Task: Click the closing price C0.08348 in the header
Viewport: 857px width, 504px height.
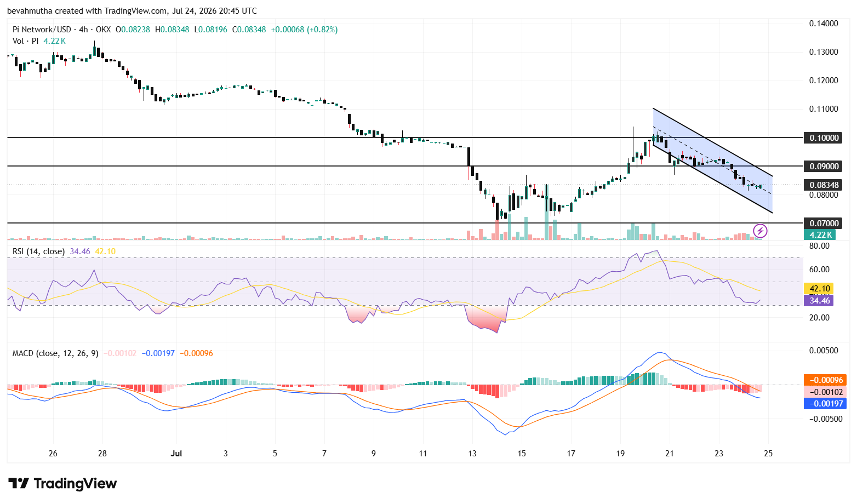Action: pos(249,30)
